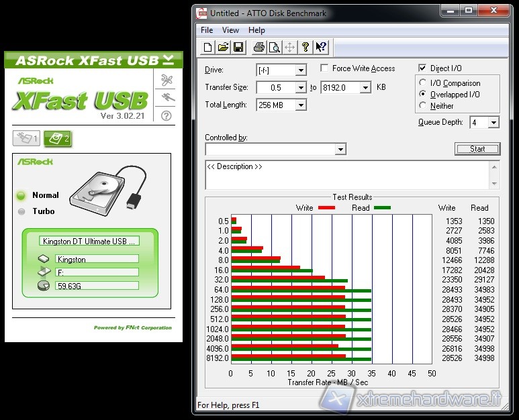This screenshot has height=420, width=519.
Task: Open the Drive dropdown
Action: click(x=300, y=70)
